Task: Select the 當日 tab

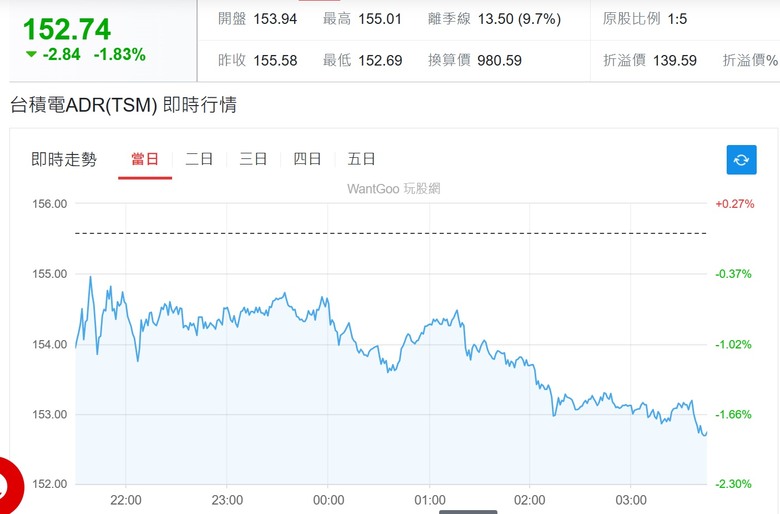Action: coord(145,159)
